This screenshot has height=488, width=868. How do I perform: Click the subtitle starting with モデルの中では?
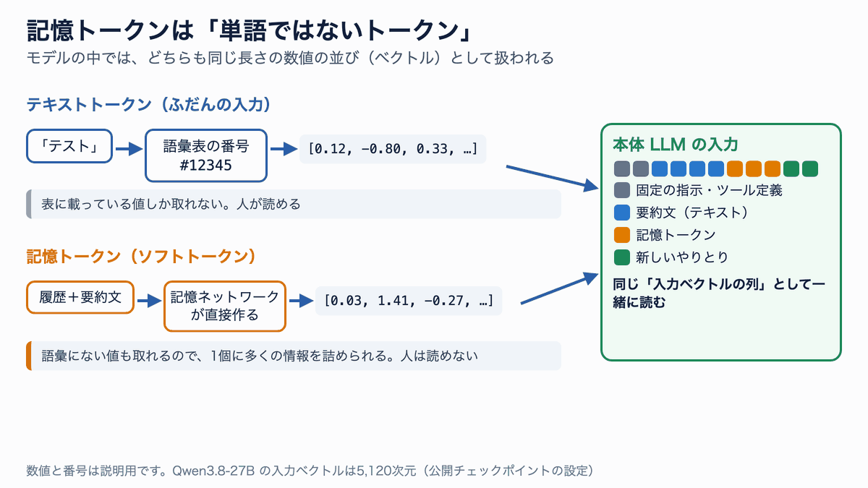pyautogui.click(x=290, y=59)
